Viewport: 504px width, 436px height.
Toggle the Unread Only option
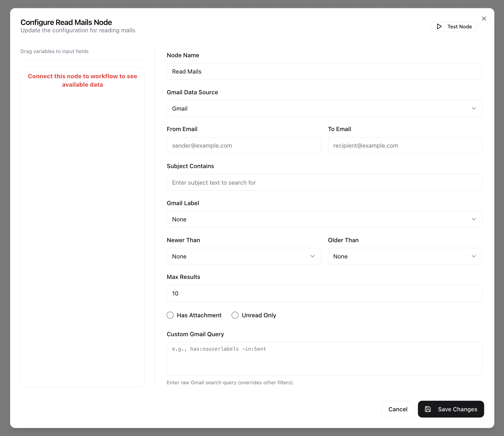click(235, 315)
